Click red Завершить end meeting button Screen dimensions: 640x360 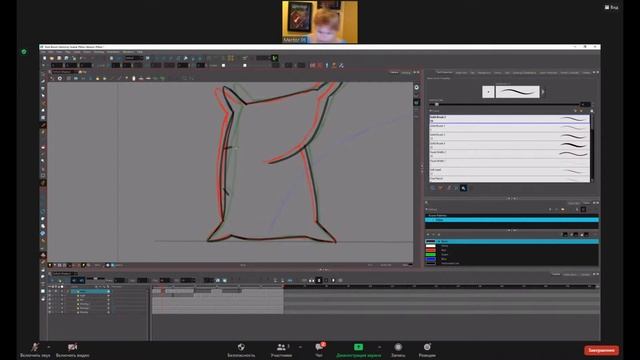coord(601,350)
